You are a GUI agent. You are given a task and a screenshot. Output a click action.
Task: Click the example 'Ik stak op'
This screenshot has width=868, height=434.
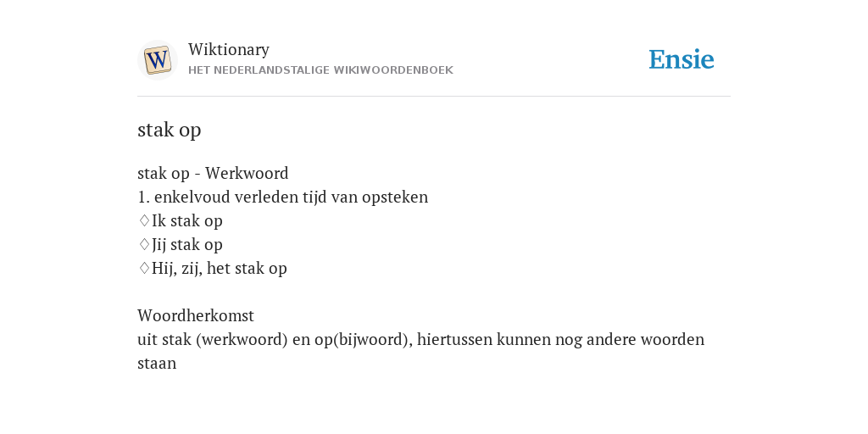187,221
